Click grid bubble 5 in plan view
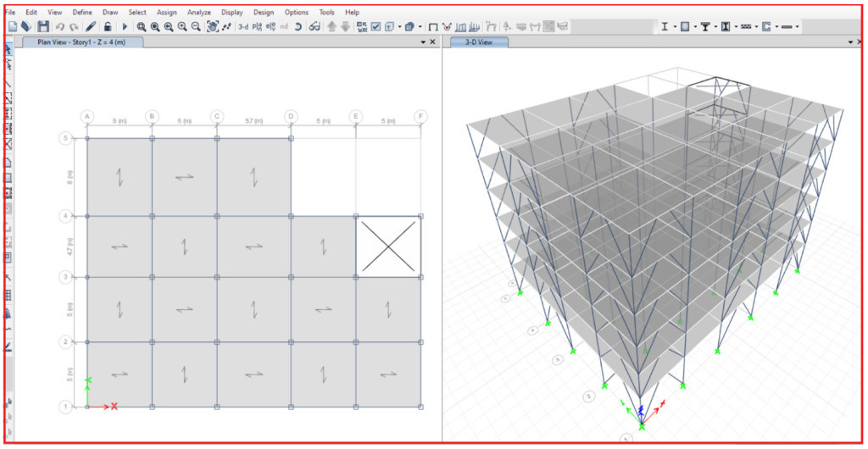This screenshot has width=868, height=449. click(x=65, y=138)
